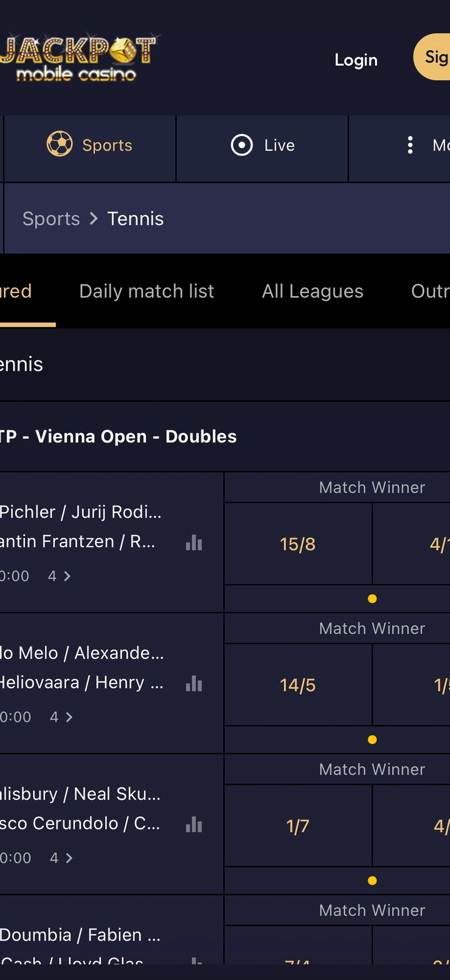This screenshot has height=980, width=450.
Task: Go to Sports breadcrumb link
Action: pos(51,219)
